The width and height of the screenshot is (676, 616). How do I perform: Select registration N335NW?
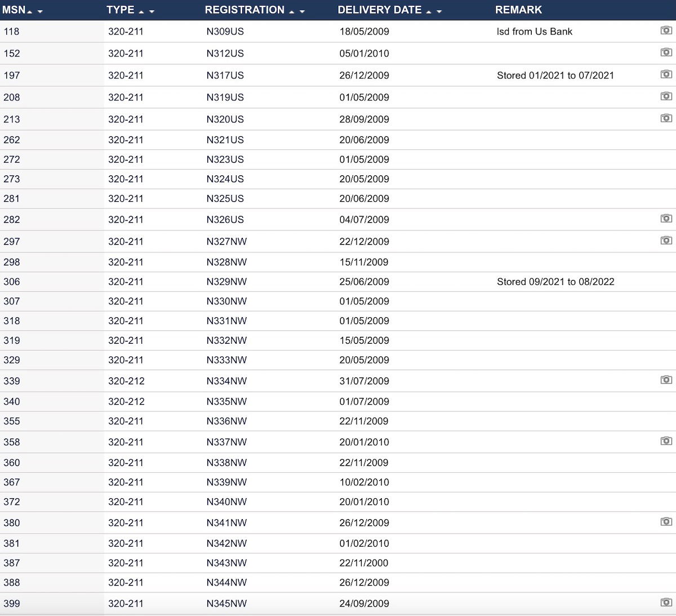pos(226,402)
